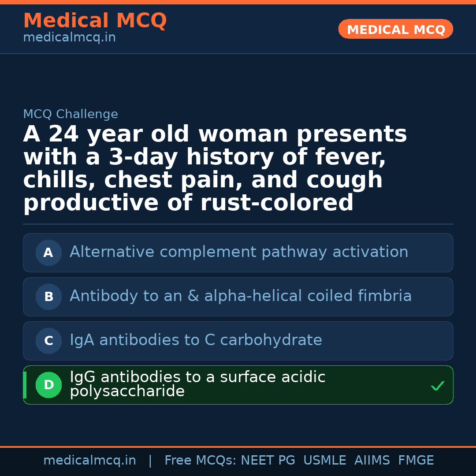Click the letter C circle icon
Screen dimensions: 476x476
pyautogui.click(x=48, y=341)
